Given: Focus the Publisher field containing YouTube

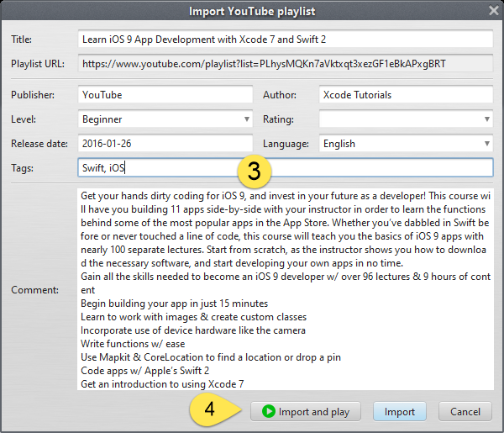Looking at the screenshot, I should coord(164,95).
